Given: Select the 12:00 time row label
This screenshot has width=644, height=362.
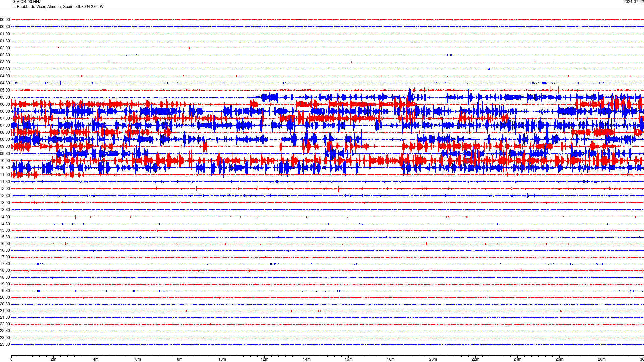Looking at the screenshot, I should tap(5, 189).
